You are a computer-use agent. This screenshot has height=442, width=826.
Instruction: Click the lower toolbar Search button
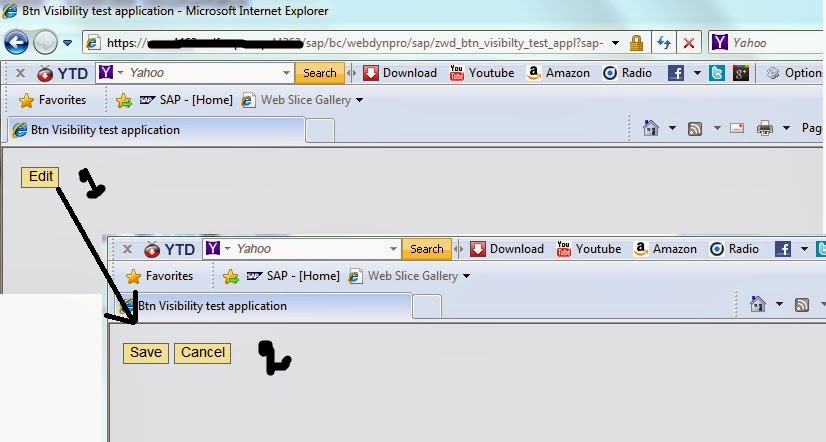coord(427,249)
